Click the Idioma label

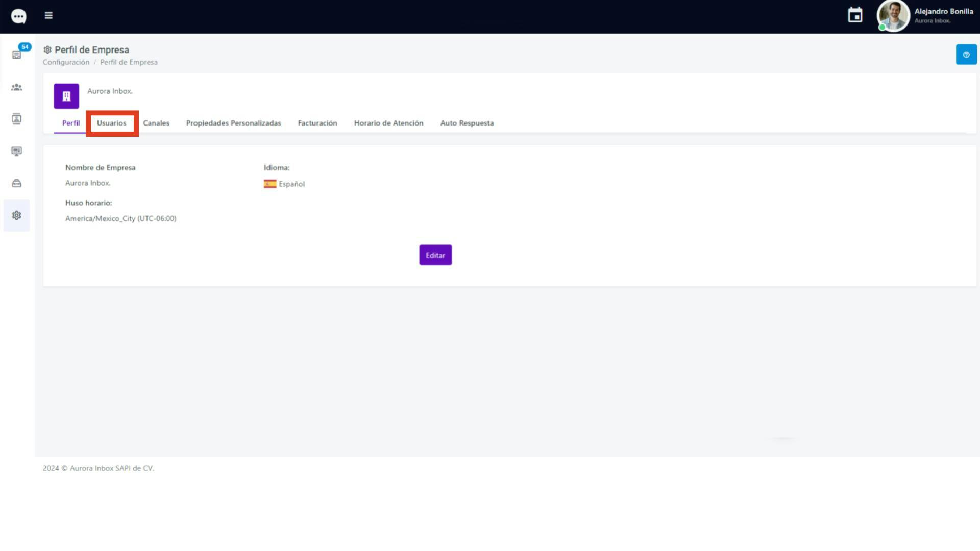[276, 167]
